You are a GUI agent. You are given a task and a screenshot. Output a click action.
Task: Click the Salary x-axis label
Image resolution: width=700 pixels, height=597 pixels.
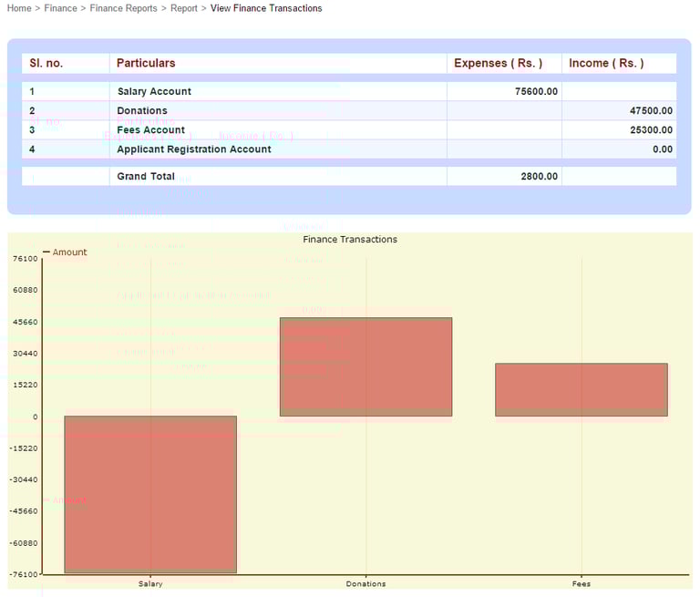pos(150,584)
